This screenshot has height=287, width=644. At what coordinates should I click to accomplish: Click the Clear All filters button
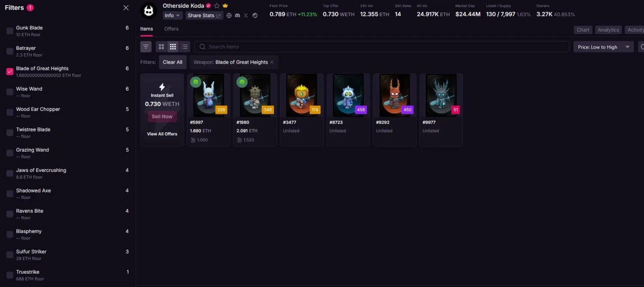[x=173, y=62]
